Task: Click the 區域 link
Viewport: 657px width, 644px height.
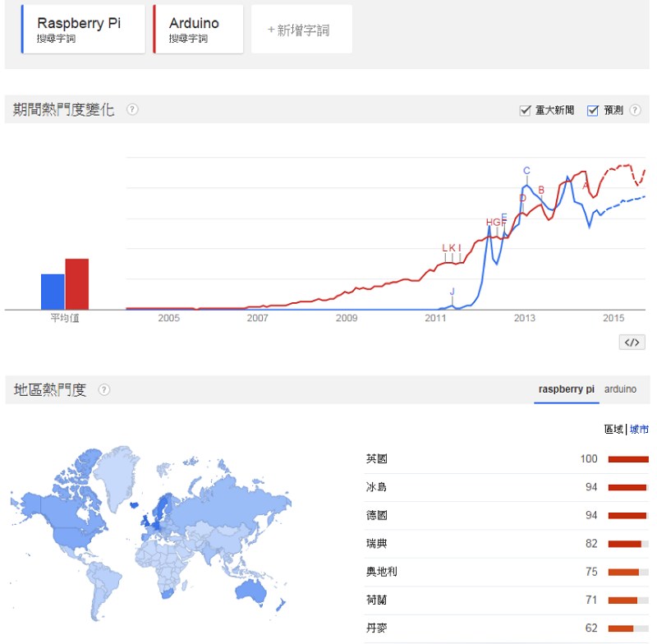Action: (x=613, y=429)
